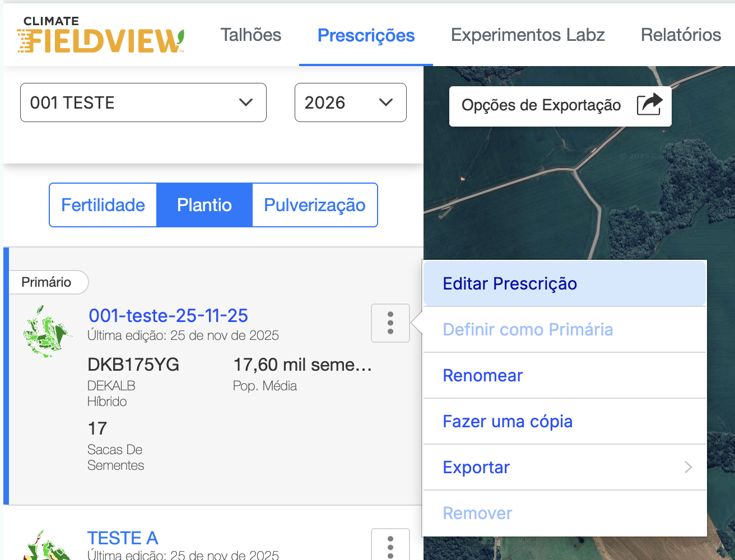Open the Relatórios tab
This screenshot has width=735, height=560.
(681, 35)
